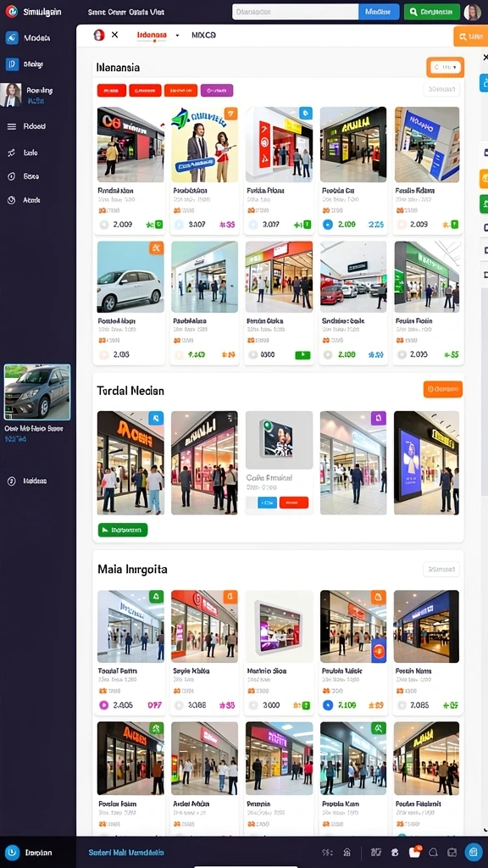Click the blue button beside the search field
The image size is (488, 868).
[379, 12]
